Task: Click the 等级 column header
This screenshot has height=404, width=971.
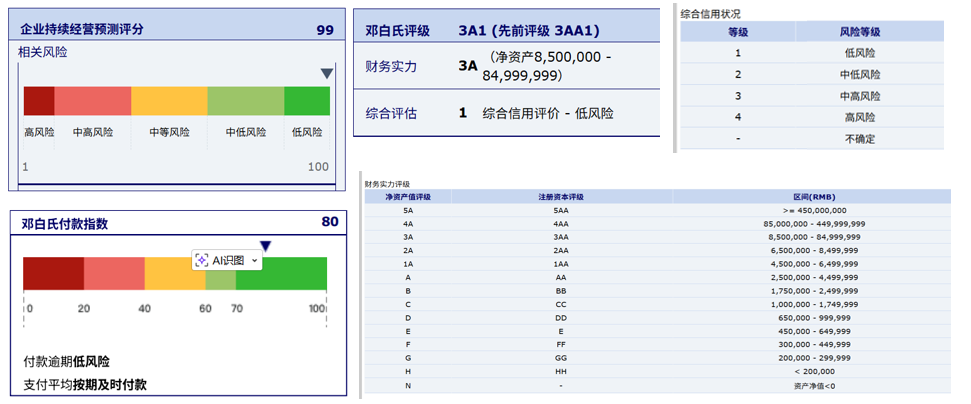Action: tap(738, 32)
